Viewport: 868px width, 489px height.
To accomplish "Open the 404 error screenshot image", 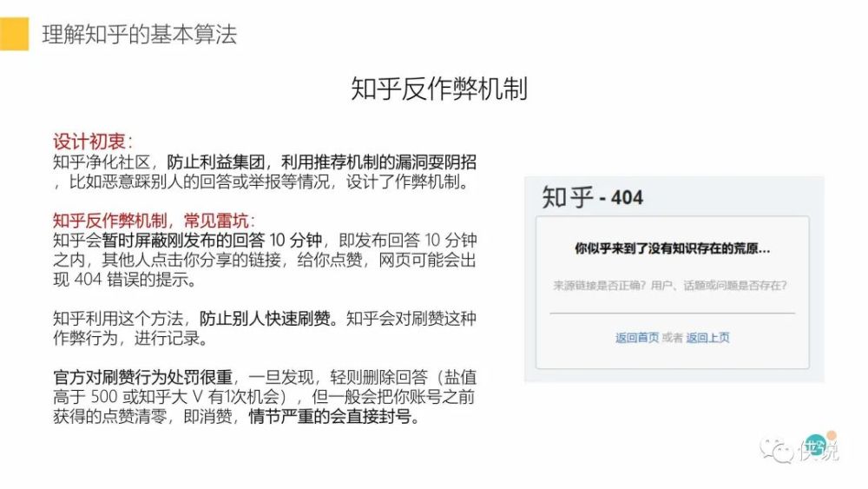I will [674, 279].
